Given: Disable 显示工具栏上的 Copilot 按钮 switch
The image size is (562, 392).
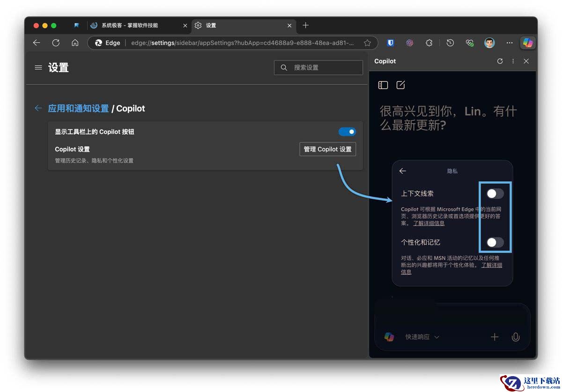Looking at the screenshot, I should pos(347,132).
